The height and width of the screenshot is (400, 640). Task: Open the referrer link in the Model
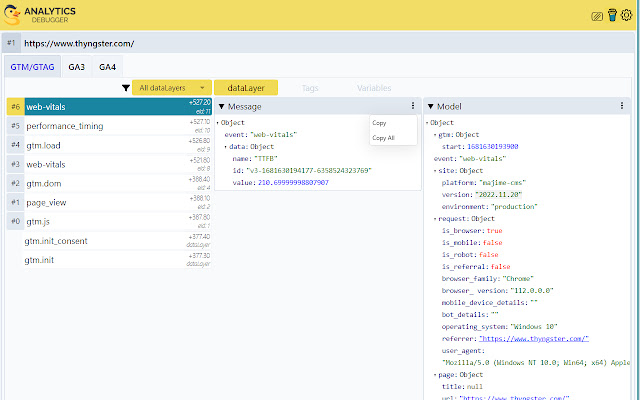534,339
